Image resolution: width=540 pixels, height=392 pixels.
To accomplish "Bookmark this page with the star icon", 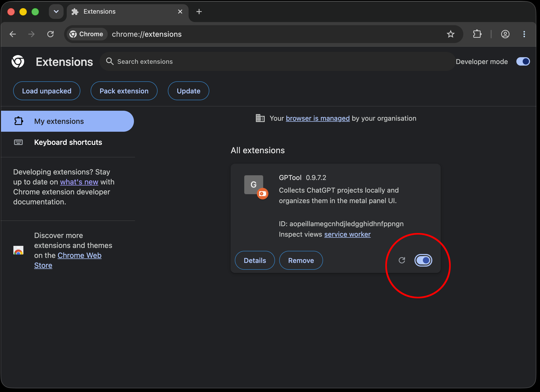I will (451, 34).
